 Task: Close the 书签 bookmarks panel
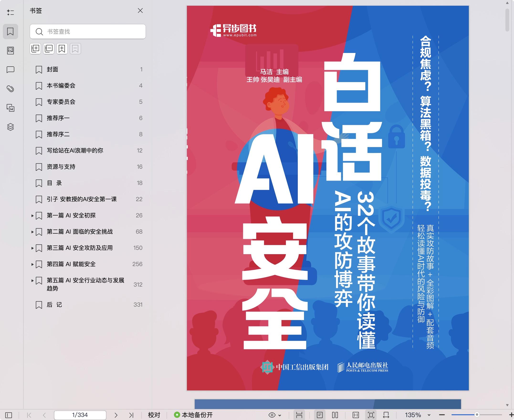tap(140, 11)
